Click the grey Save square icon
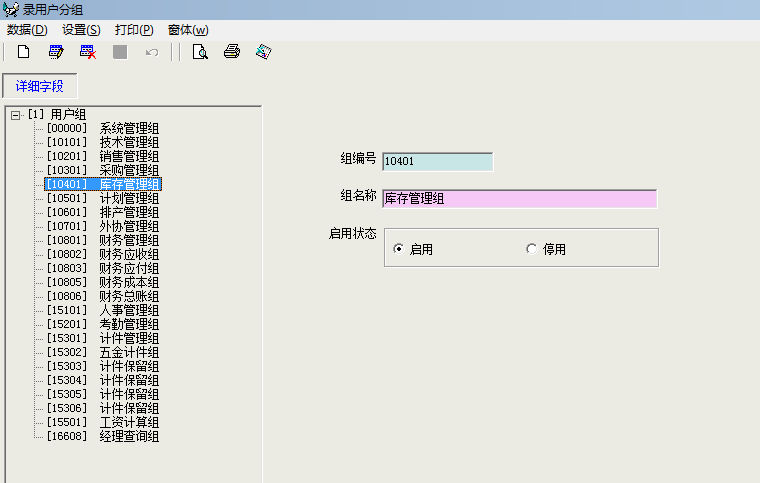Image resolution: width=760 pixels, height=483 pixels. tap(120, 52)
